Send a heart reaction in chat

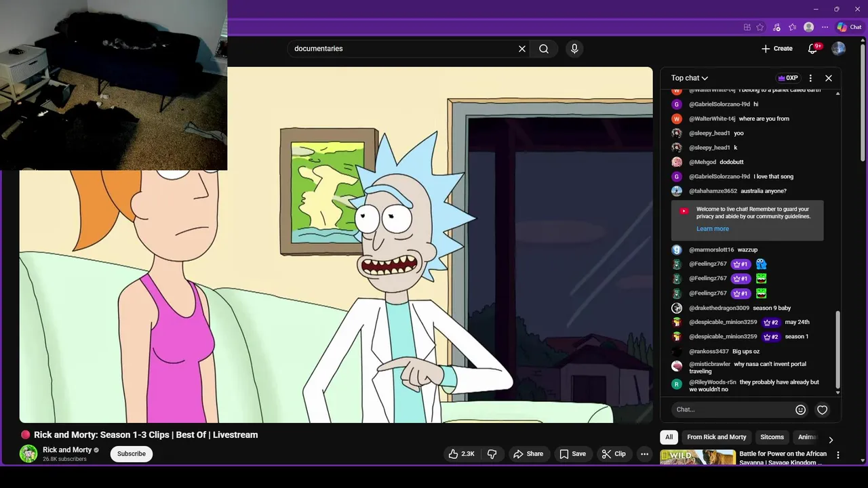(x=822, y=409)
